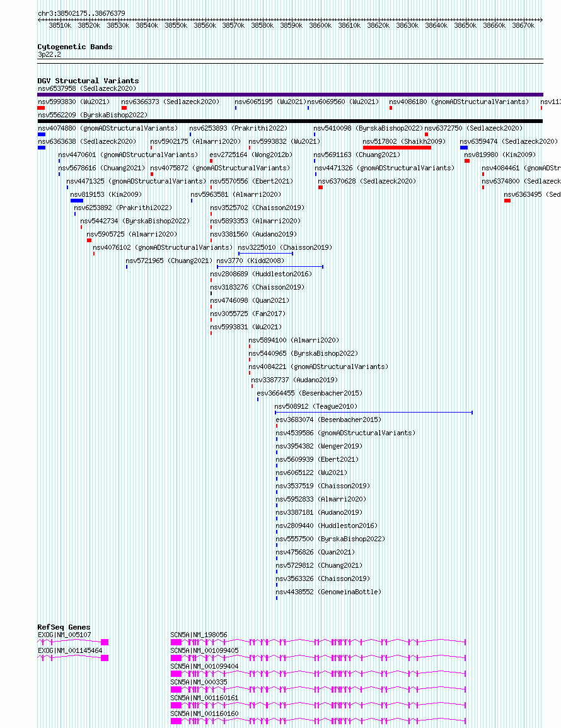Open the nsv517802 (Shaikh2009) label
This screenshot has height=728, width=561.
click(403, 141)
